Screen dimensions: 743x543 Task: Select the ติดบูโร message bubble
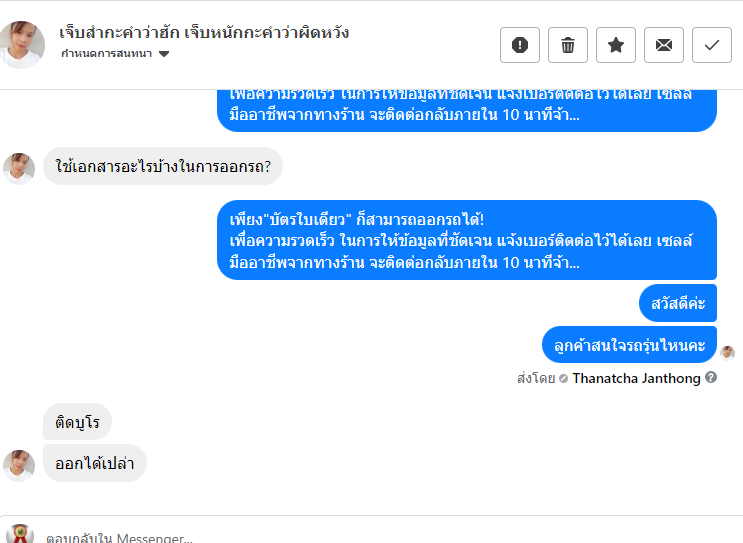(x=77, y=422)
